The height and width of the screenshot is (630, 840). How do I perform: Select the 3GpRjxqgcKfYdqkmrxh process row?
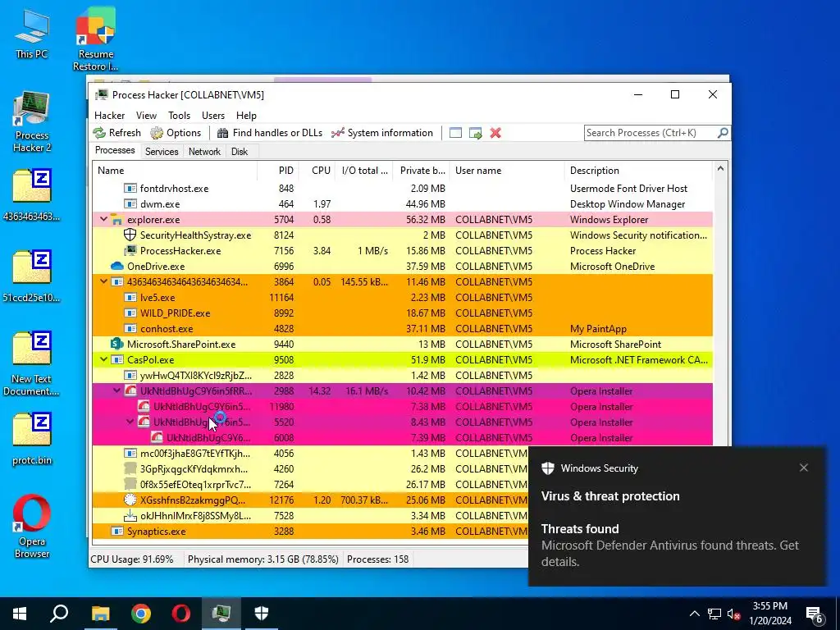pos(310,468)
